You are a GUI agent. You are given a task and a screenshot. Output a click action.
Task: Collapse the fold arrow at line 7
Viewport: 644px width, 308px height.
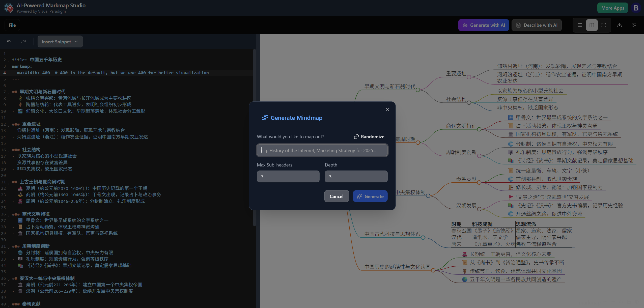9,93
